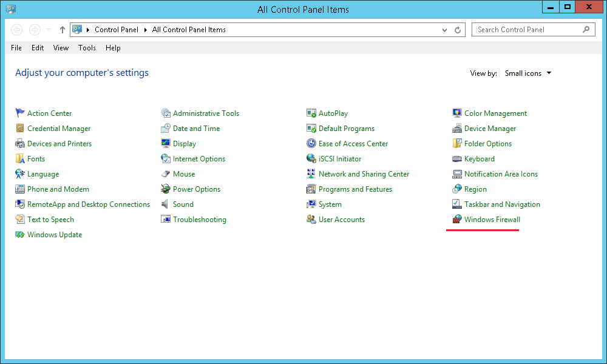Image resolution: width=607 pixels, height=364 pixels.
Task: Open the Language globe icon
Action: [x=20, y=174]
